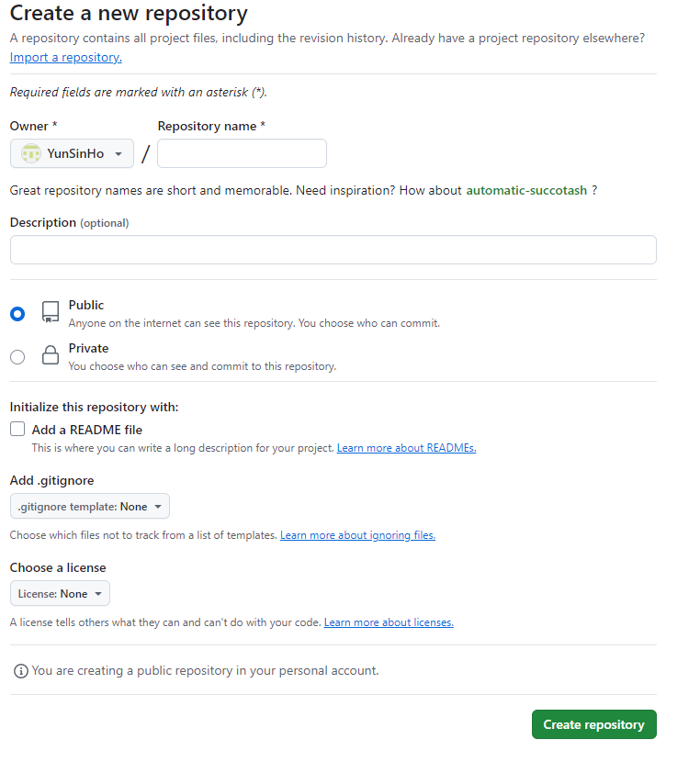Viewport: 700px width, 784px height.
Task: Open Learn more about READMEs link
Action: pos(406,448)
